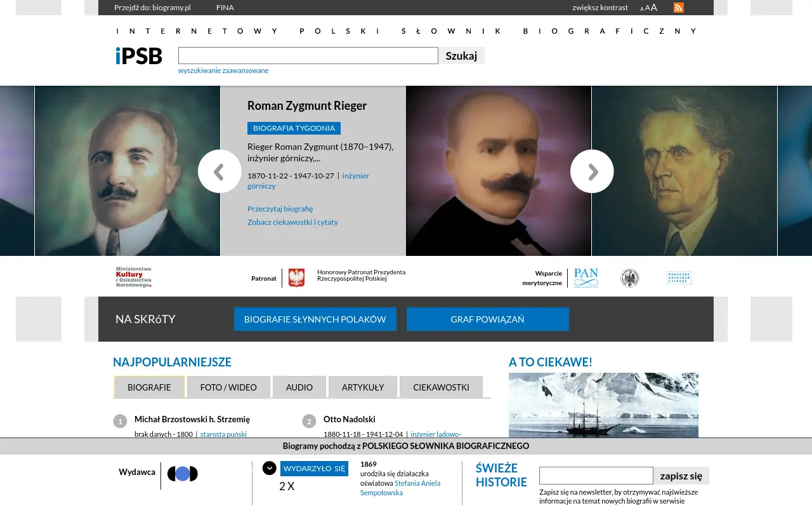Click the iPSB logo
Image resolution: width=812 pixels, height=508 pixels.
click(139, 56)
